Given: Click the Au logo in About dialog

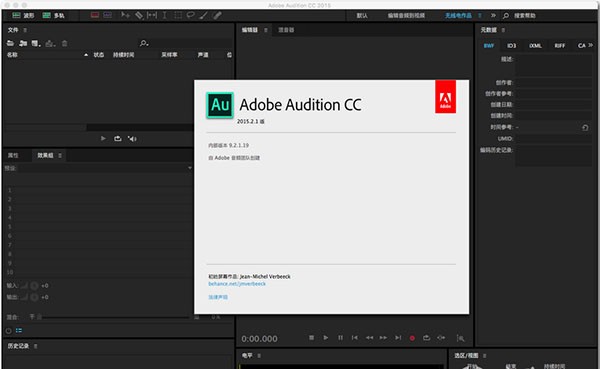Looking at the screenshot, I should point(220,105).
